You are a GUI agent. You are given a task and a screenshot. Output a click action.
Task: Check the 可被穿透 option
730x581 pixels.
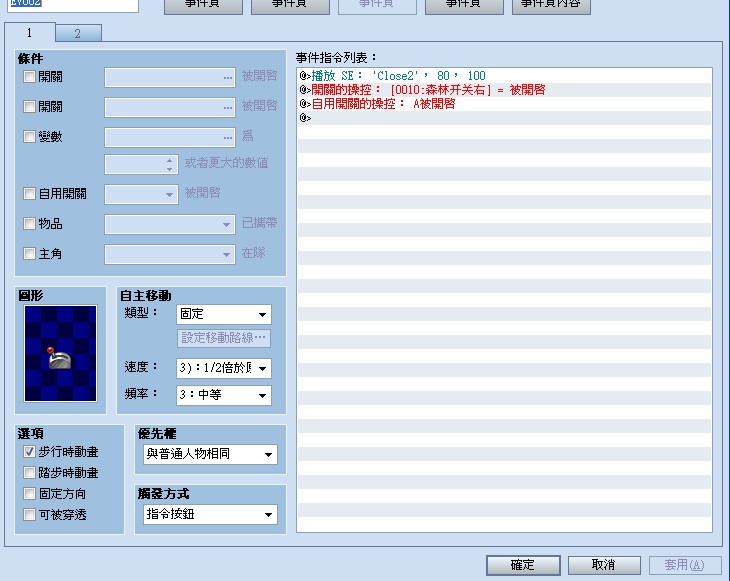29,514
